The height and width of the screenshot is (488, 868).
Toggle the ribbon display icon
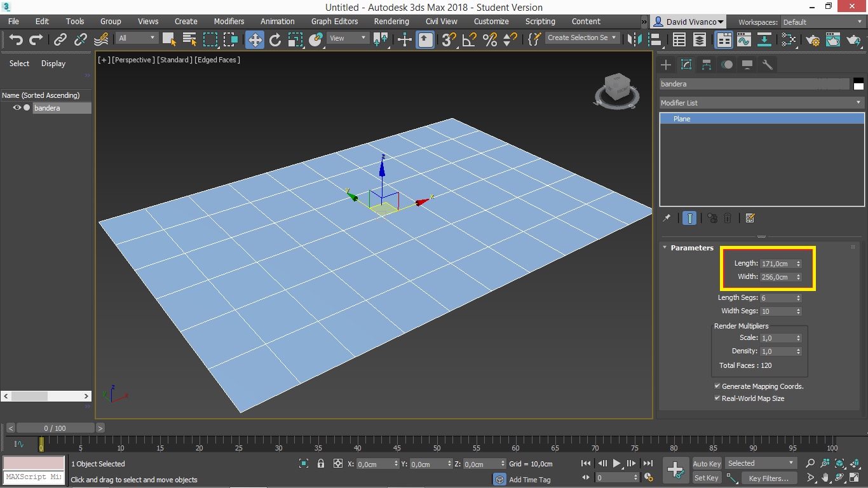tap(724, 40)
